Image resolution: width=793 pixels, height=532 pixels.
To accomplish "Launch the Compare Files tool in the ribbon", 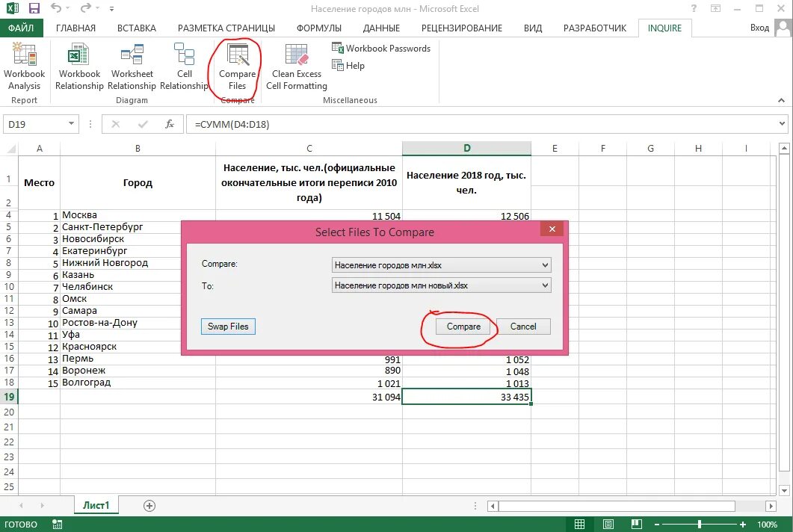I will [237, 67].
